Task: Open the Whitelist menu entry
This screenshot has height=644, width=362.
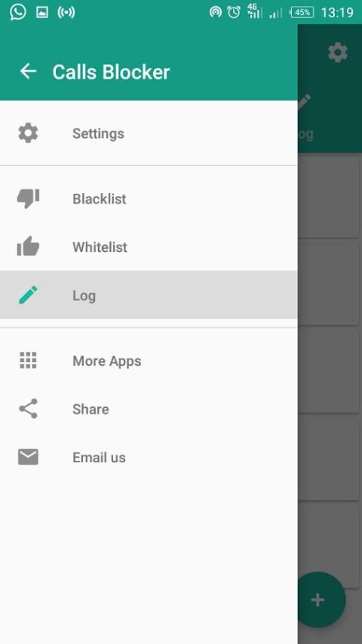Action: [x=149, y=247]
